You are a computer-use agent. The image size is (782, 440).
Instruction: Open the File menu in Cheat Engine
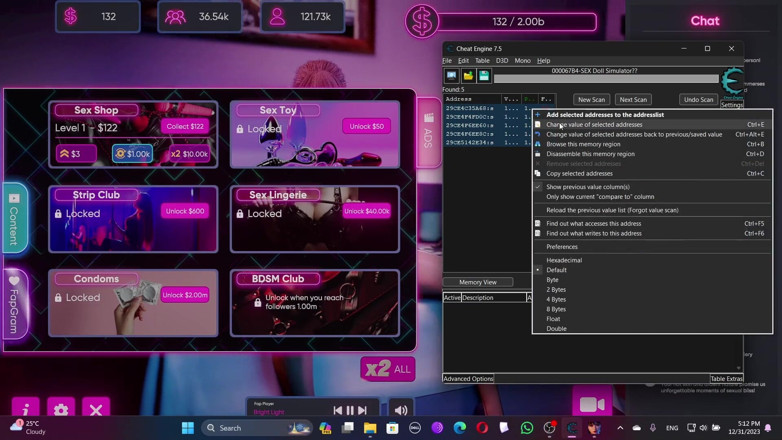coord(447,60)
